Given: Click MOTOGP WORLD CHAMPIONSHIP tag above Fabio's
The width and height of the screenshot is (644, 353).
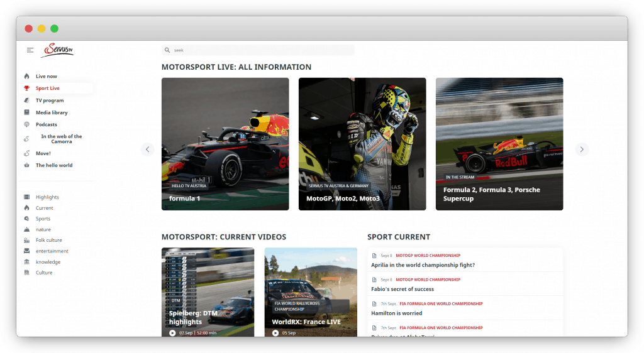Looking at the screenshot, I should 428,280.
